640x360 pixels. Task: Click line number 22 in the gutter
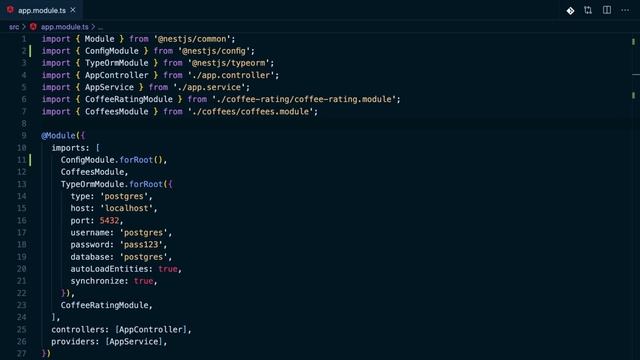[x=22, y=293]
